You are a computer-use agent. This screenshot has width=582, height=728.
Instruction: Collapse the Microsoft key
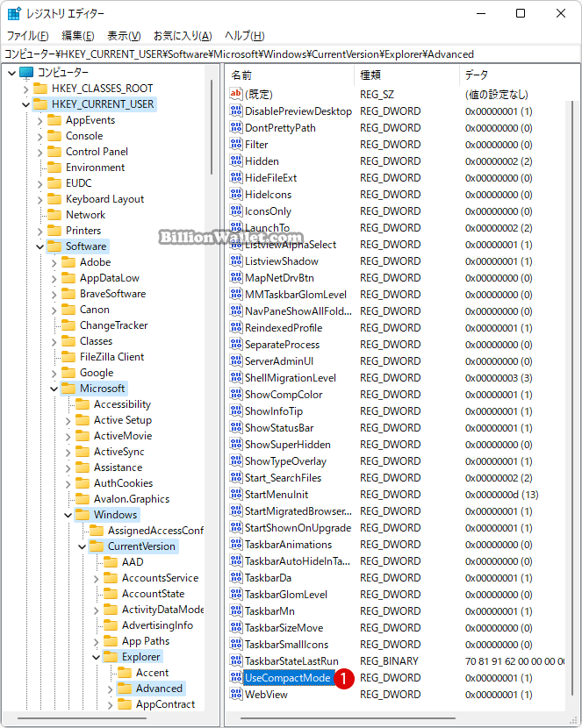(54, 389)
